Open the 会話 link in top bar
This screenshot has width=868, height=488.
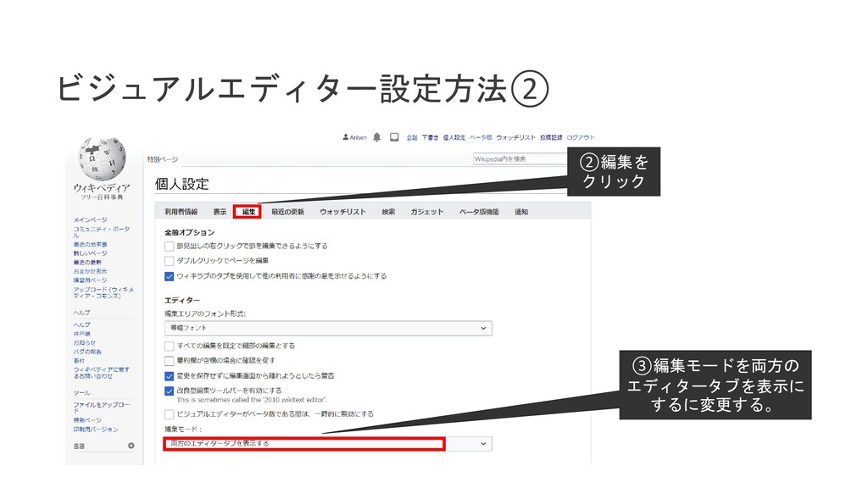[x=412, y=137]
